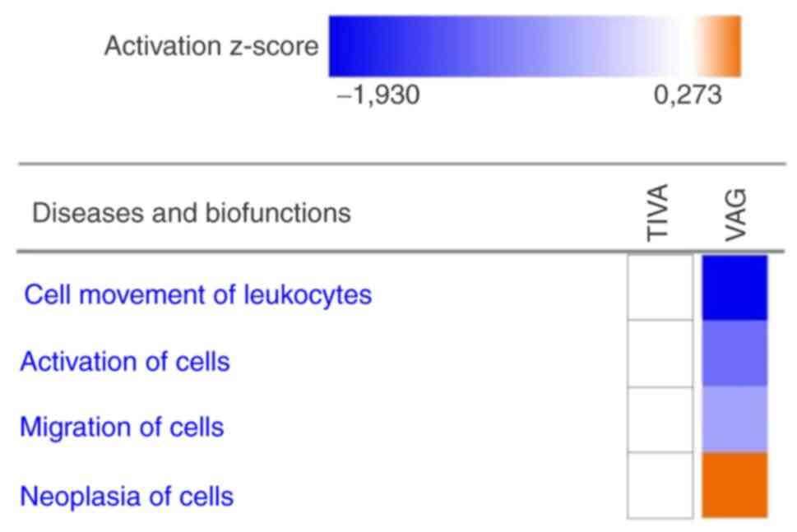Select the empty TIVA cell for leukocyte movement
Screen dimensions: 797x532
coord(660,287)
